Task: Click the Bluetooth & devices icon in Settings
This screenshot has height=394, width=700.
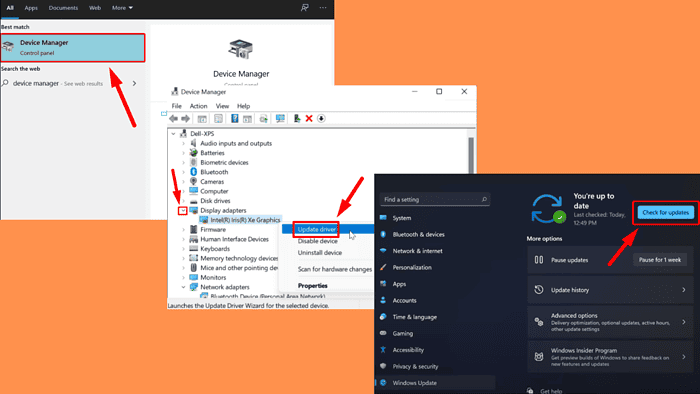Action: click(383, 234)
